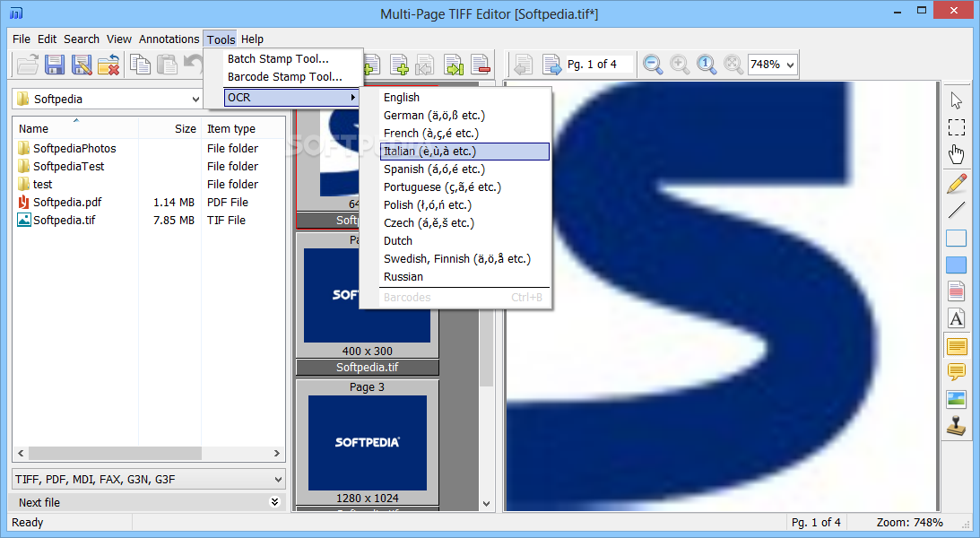Click the move page backward icon
The image size is (980, 538).
tap(426, 65)
